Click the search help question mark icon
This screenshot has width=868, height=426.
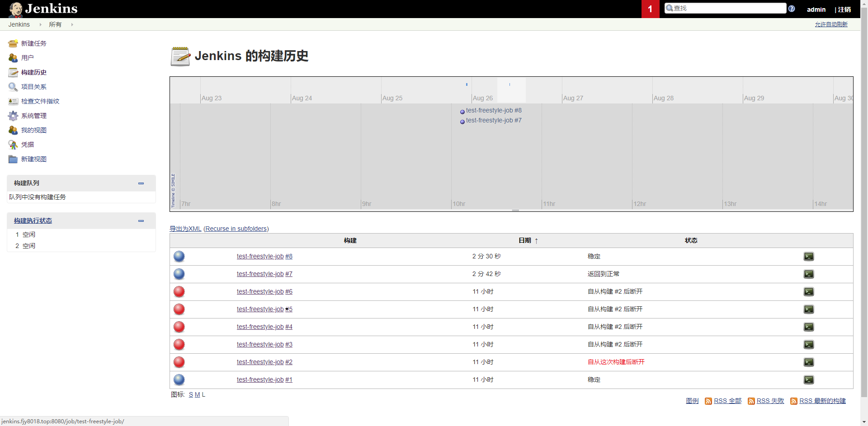pyautogui.click(x=792, y=9)
